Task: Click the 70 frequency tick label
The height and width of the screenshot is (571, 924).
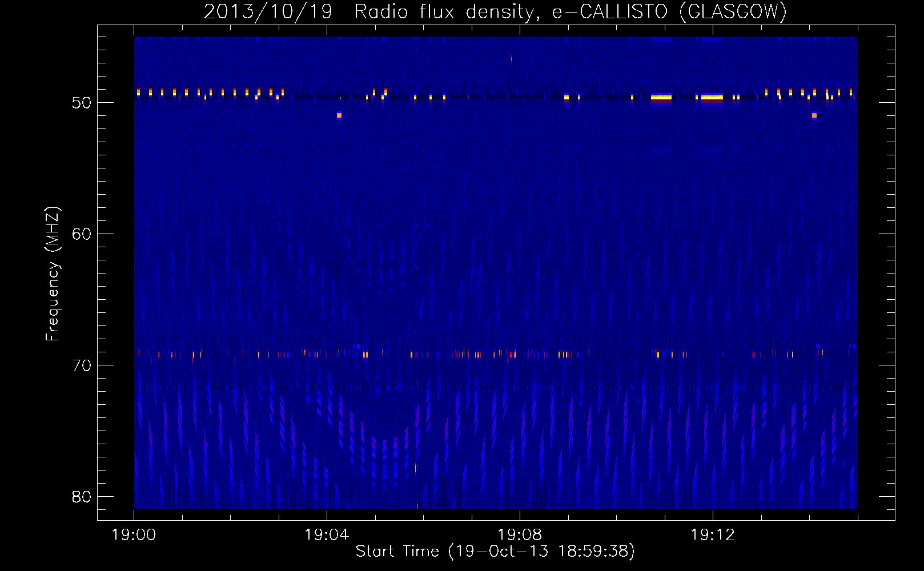Action: coord(82,365)
